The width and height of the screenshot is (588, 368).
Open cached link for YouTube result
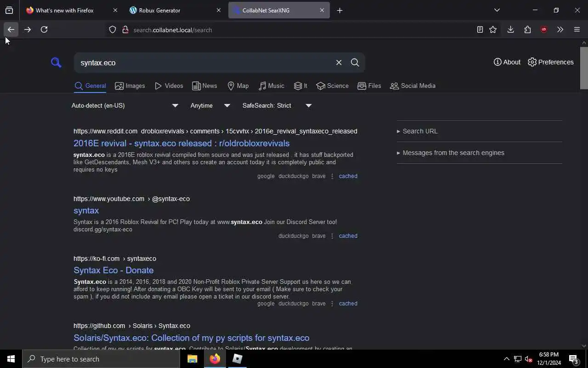[x=348, y=236]
